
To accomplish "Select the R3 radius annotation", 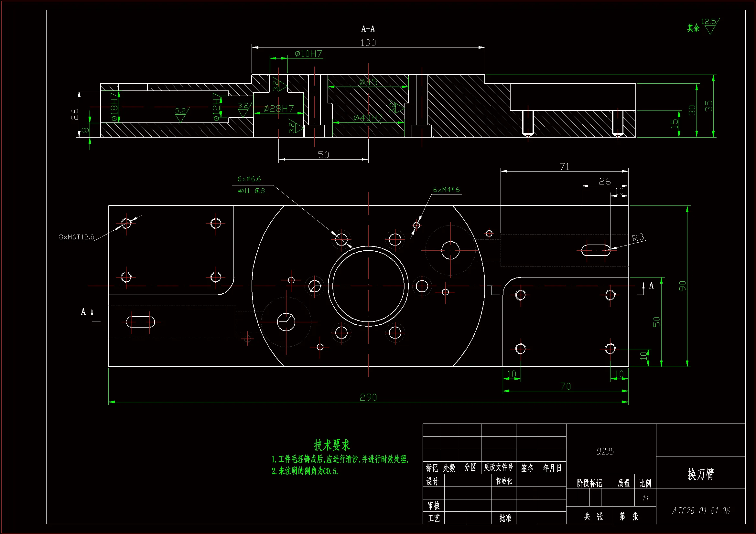I will coord(638,237).
